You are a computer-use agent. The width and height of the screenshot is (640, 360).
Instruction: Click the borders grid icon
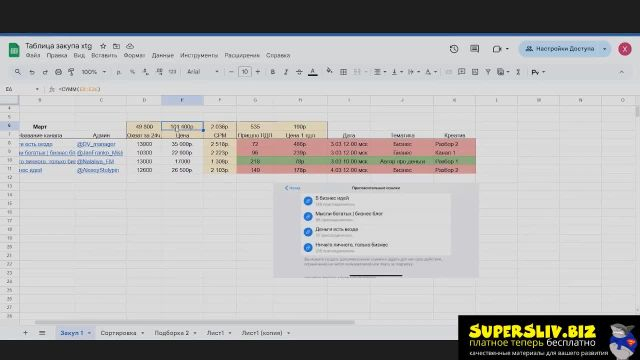point(343,72)
